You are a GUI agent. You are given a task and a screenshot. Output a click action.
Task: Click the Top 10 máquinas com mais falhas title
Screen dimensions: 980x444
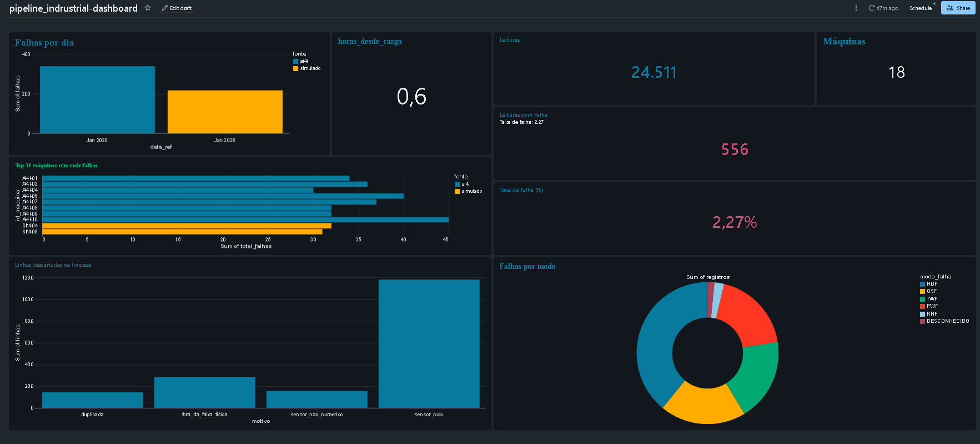click(x=56, y=166)
